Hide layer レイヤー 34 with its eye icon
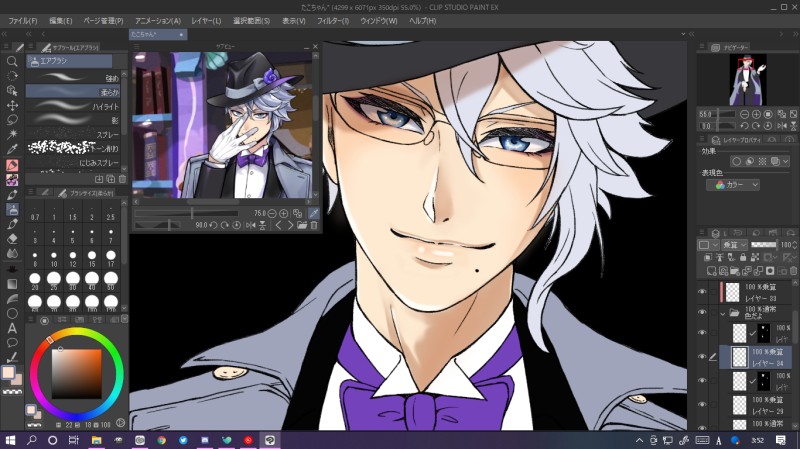Screen dimensions: 800x449 tap(703, 356)
